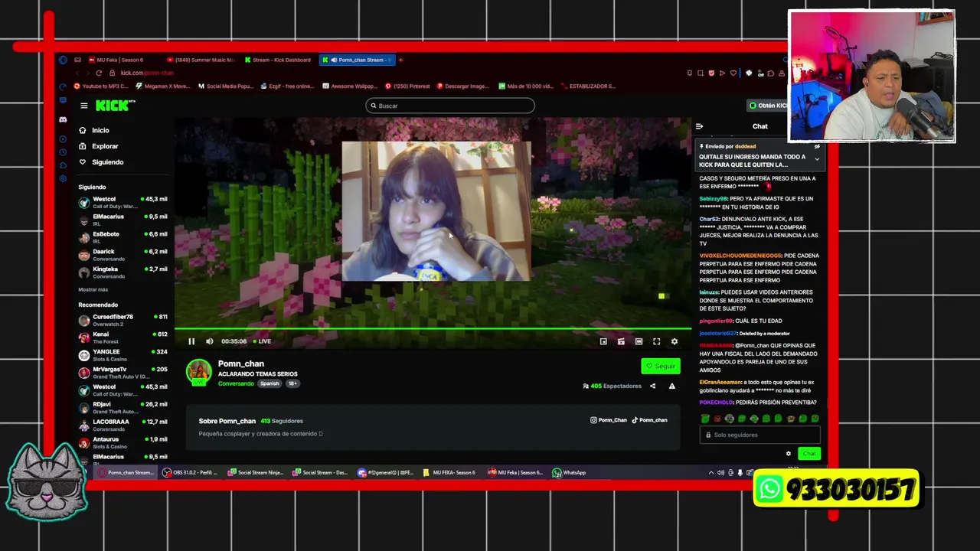Image resolution: width=980 pixels, height=551 pixels.
Task: Open Daarick channel in sidebar
Action: pyautogui.click(x=122, y=255)
